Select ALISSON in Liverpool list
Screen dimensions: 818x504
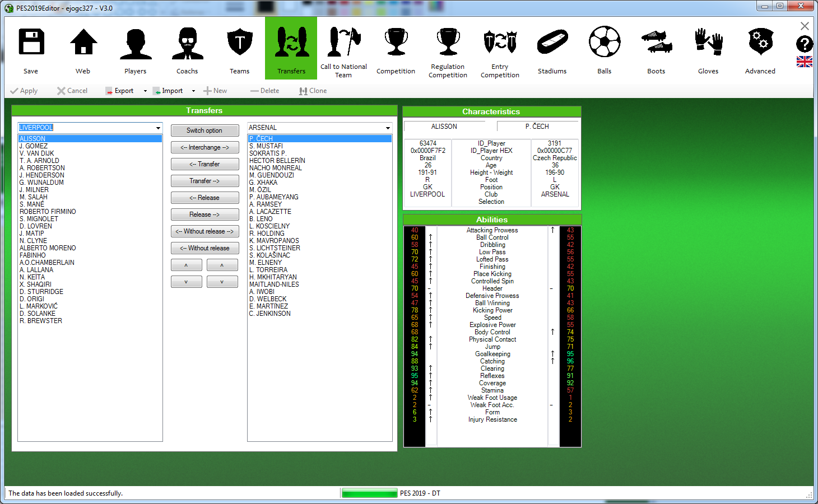click(90, 139)
